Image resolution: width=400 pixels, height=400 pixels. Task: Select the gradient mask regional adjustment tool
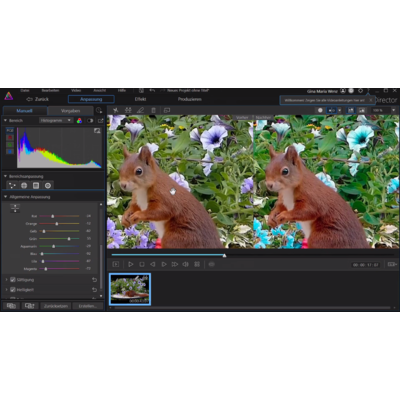click(36, 185)
